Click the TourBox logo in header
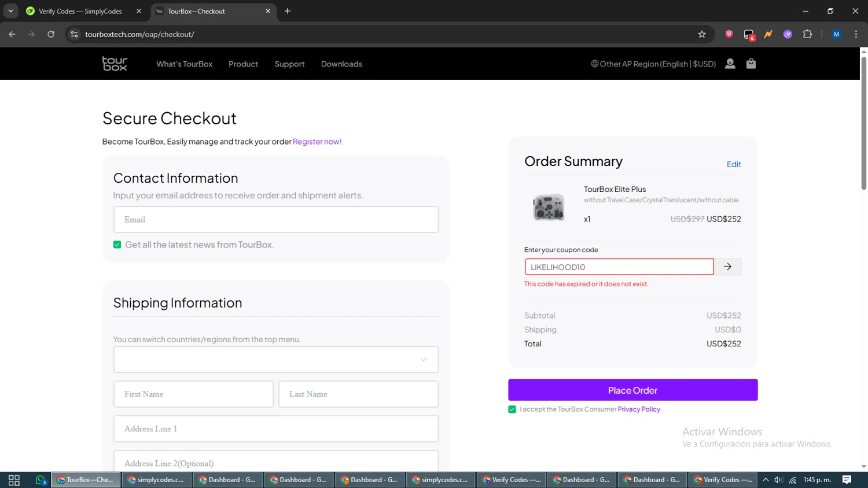The height and width of the screenshot is (488, 868). point(115,64)
